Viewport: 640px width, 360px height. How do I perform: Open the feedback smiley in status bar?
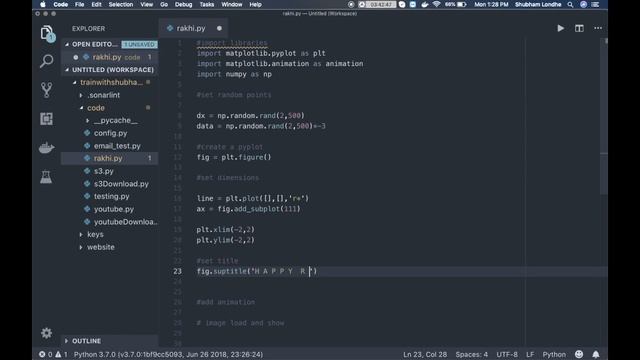pos(579,354)
